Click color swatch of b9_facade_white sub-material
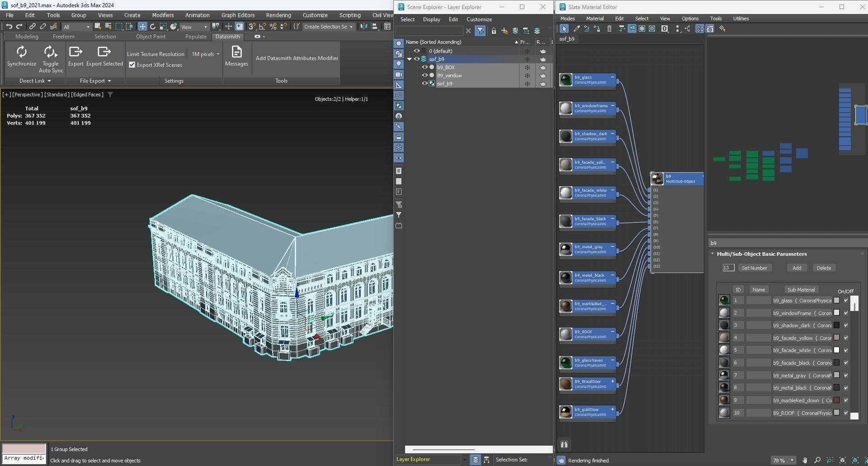The height and width of the screenshot is (466, 868). point(836,350)
